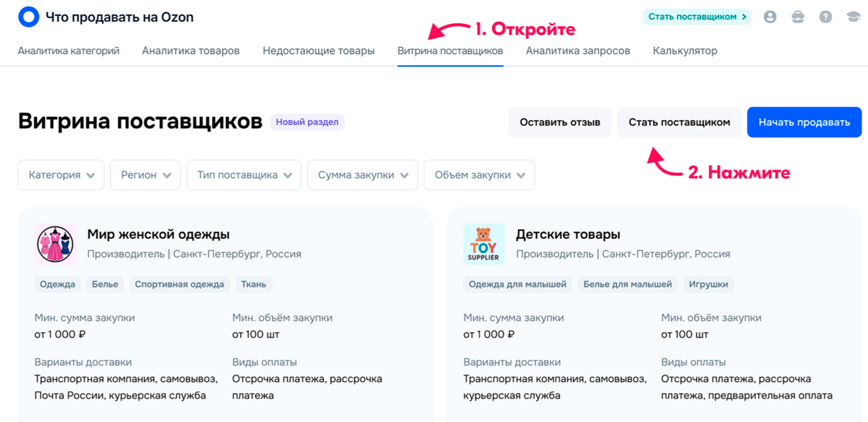Switch to Аналитика категорий tab
Image resolution: width=868 pixels, height=422 pixels.
(x=68, y=51)
